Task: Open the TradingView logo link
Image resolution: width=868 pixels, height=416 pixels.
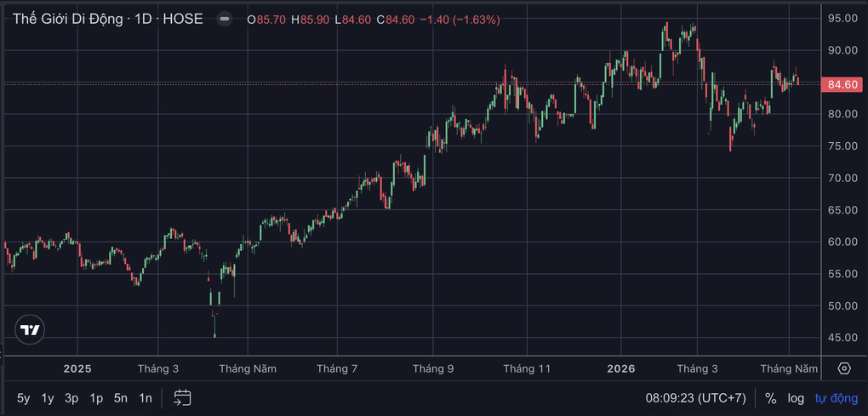Action: 30,330
